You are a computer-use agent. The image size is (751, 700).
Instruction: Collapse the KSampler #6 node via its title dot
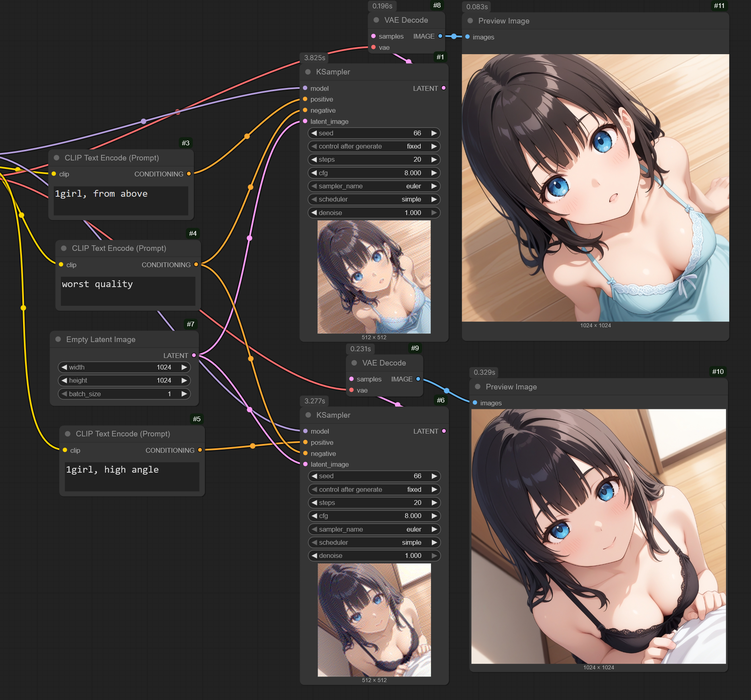[x=308, y=415]
